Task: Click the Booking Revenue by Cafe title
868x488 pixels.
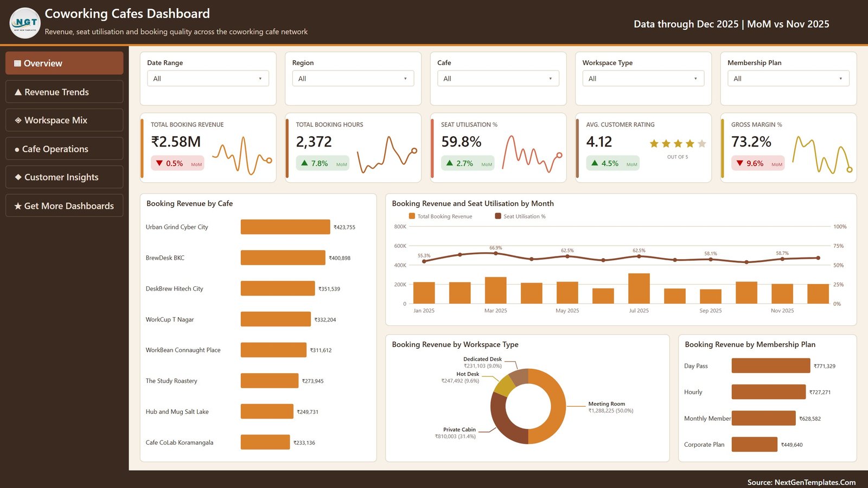Action: (189, 203)
